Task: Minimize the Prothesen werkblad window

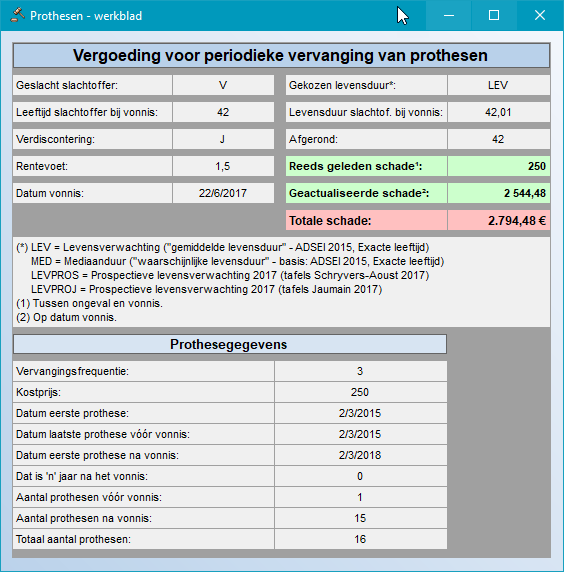Action: pyautogui.click(x=449, y=15)
